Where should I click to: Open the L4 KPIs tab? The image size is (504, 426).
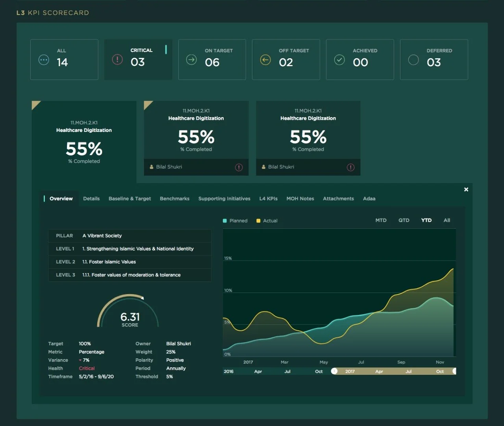[x=269, y=199]
